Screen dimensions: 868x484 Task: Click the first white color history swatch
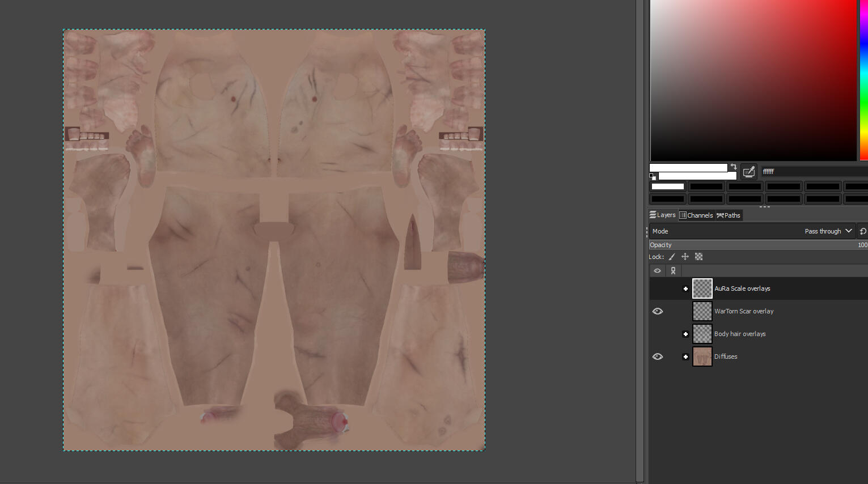pyautogui.click(x=668, y=186)
